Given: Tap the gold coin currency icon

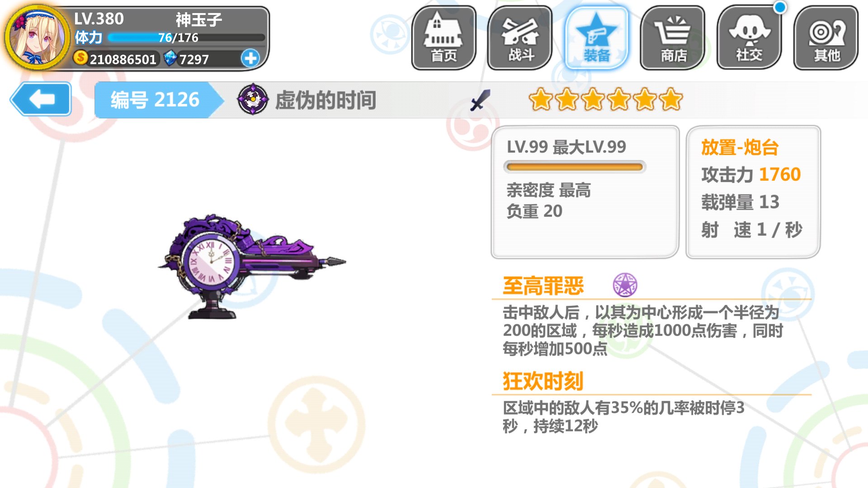Looking at the screenshot, I should click(80, 58).
